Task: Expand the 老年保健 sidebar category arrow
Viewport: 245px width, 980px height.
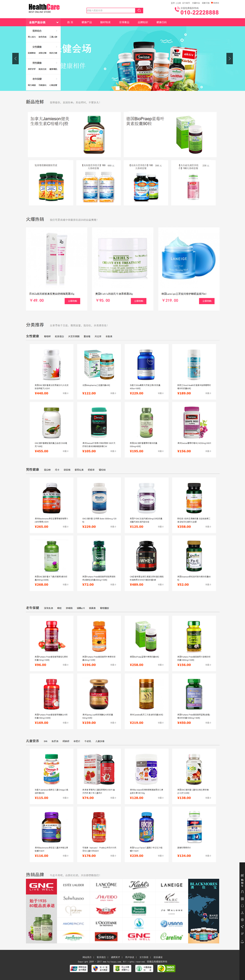Action: [57, 79]
